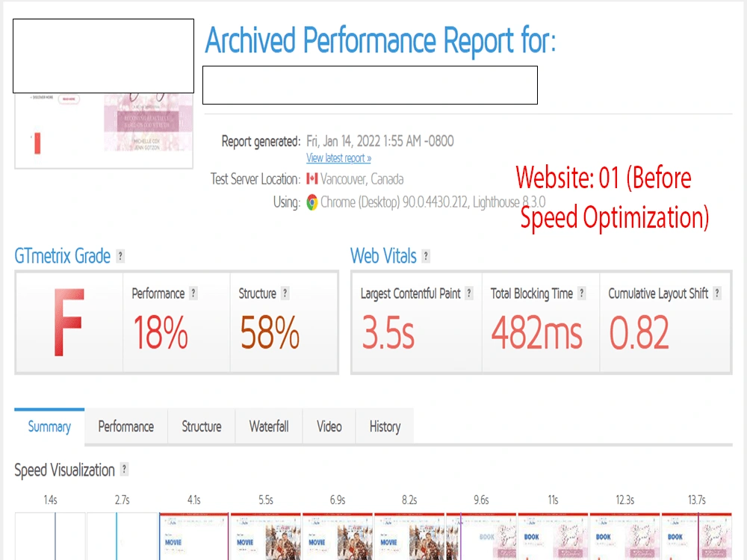Click the 58% structure score
Image resolution: width=747 pixels, height=560 pixels.
coord(270,332)
